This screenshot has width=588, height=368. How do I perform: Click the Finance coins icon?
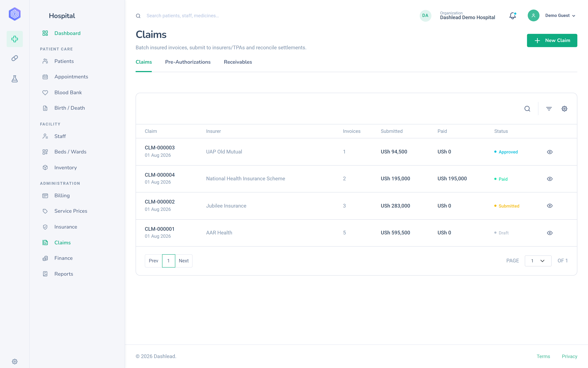pyautogui.click(x=45, y=258)
